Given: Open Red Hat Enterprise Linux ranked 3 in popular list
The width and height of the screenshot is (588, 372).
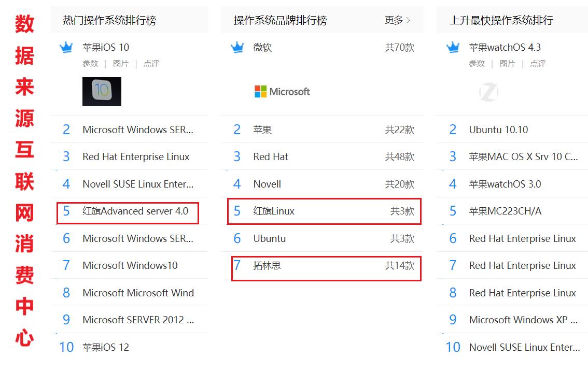Looking at the screenshot, I should 136,156.
